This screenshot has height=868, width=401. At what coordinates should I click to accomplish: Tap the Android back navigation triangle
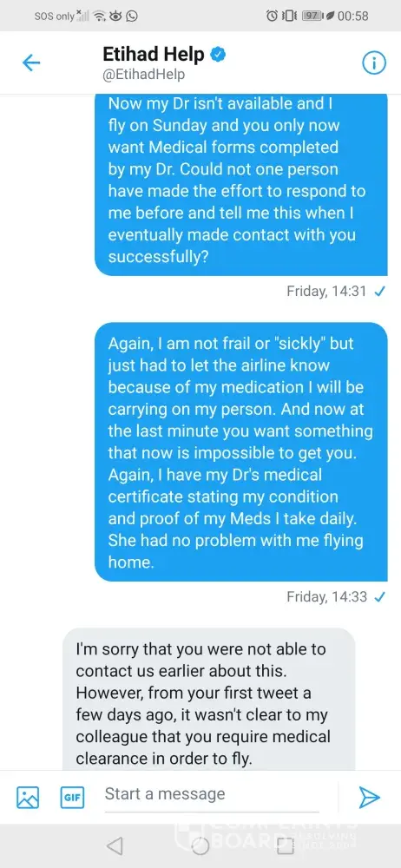[x=114, y=845]
